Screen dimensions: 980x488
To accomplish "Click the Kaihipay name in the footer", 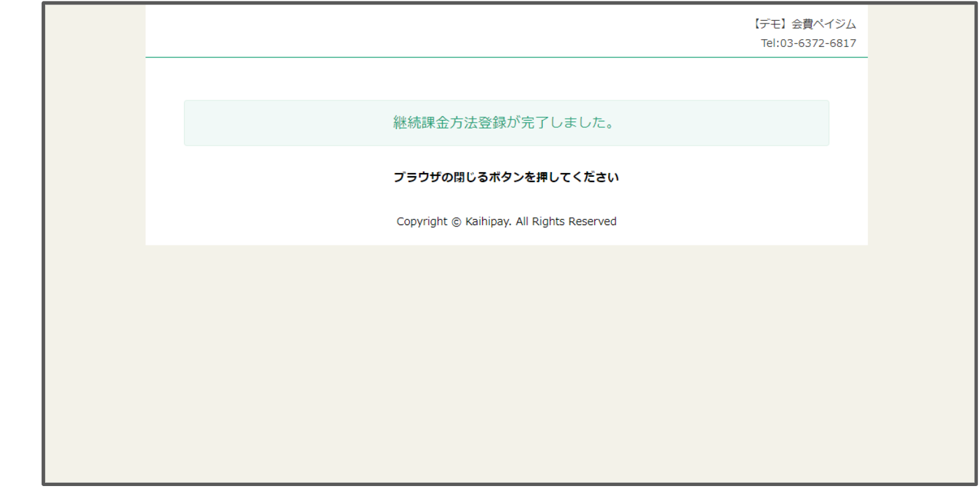I will coord(489,221).
